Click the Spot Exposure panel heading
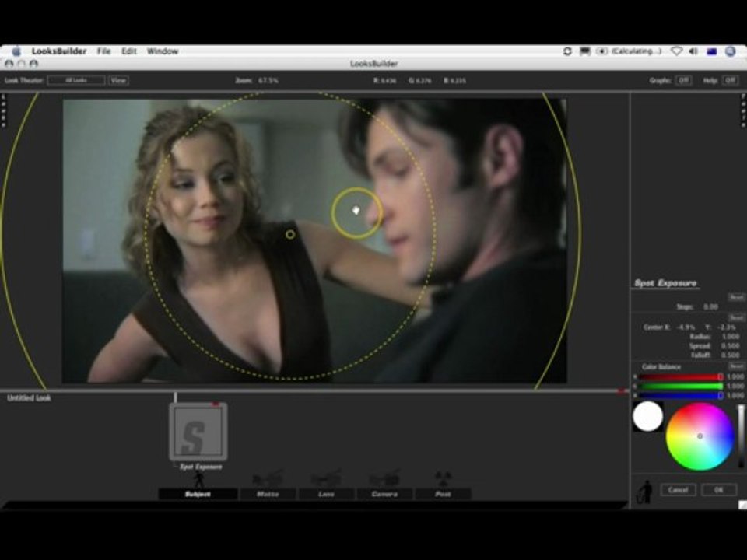Image resolution: width=747 pixels, height=560 pixels. [x=665, y=283]
